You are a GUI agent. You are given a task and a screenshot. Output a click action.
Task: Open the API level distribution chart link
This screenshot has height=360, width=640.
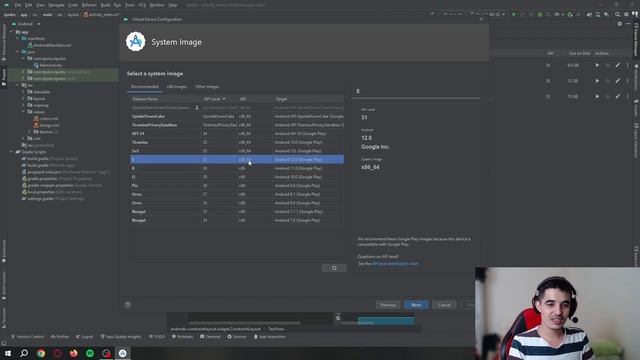coord(395,264)
